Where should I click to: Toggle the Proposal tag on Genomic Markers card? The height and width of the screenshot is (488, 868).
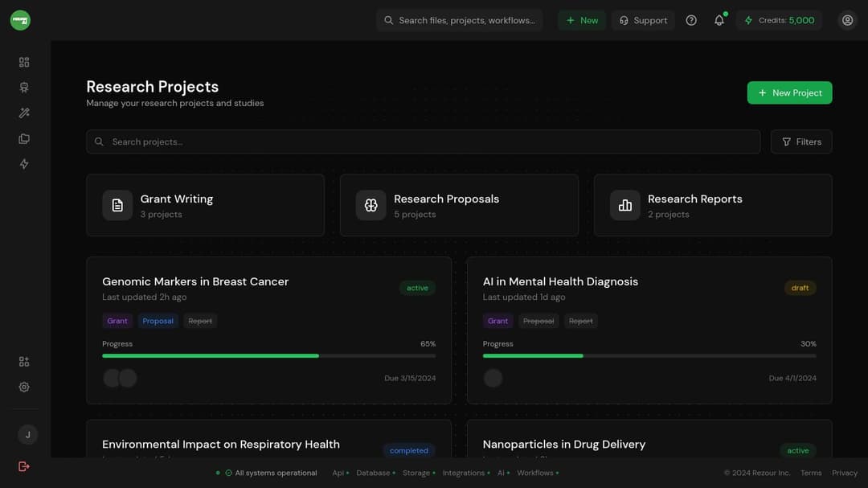tap(158, 321)
